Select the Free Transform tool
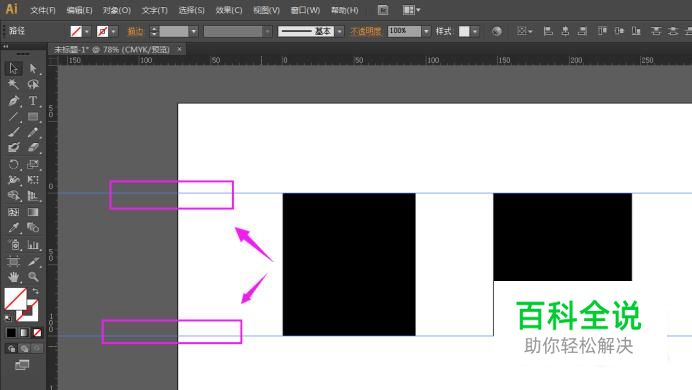692x390 pixels. click(x=33, y=180)
